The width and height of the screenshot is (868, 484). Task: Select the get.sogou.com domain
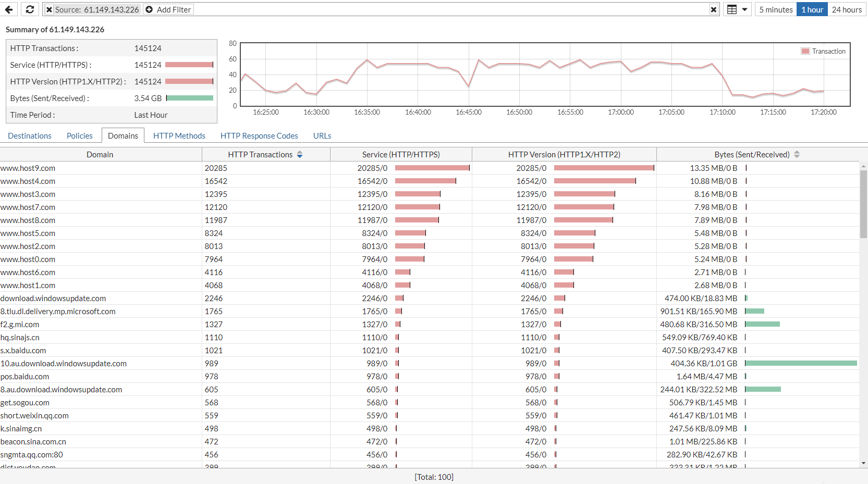click(25, 403)
